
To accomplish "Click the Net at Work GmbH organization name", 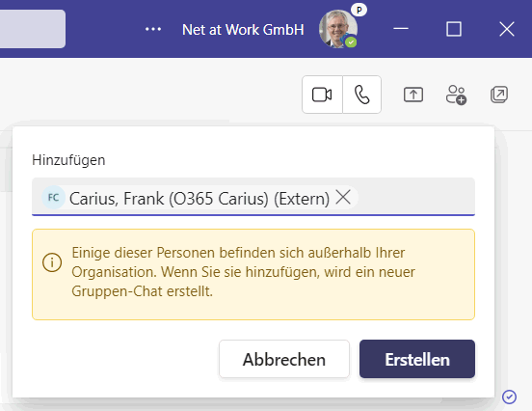I will (x=243, y=30).
